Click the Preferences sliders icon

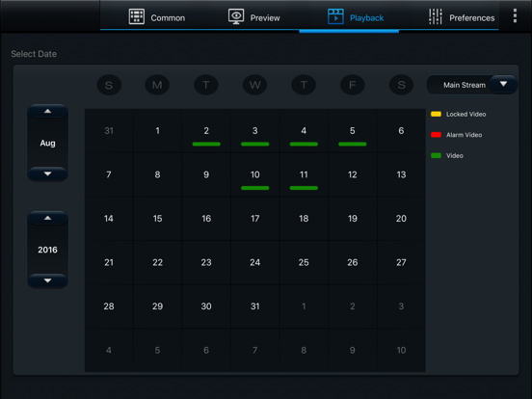tap(436, 16)
